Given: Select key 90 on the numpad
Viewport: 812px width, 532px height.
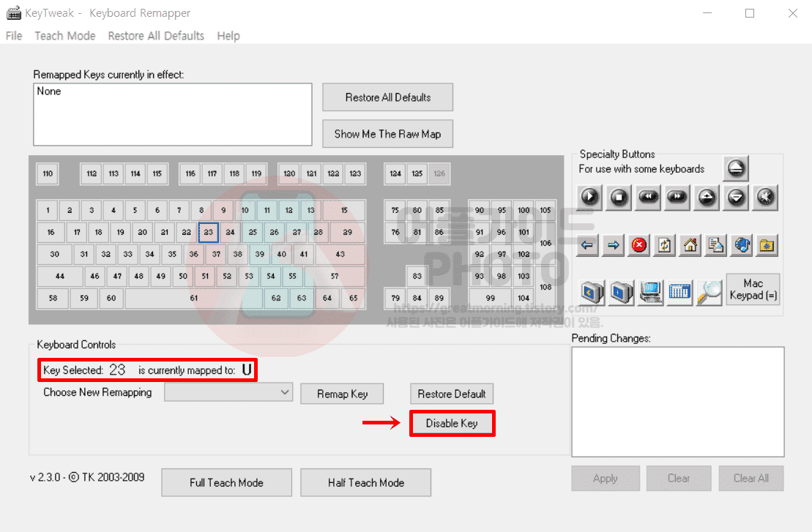Looking at the screenshot, I should tap(480, 210).
